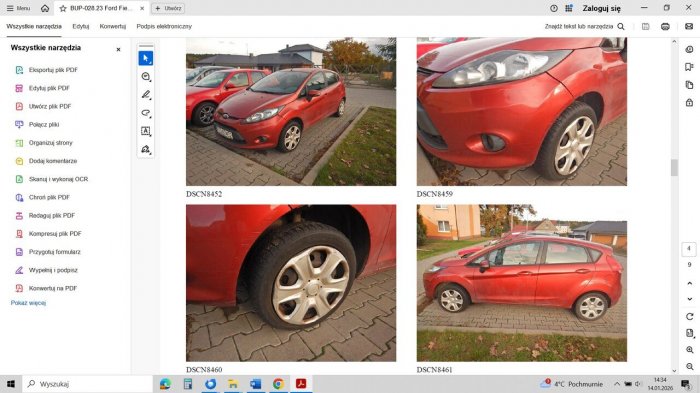Open the Konwertuj tab

(112, 26)
